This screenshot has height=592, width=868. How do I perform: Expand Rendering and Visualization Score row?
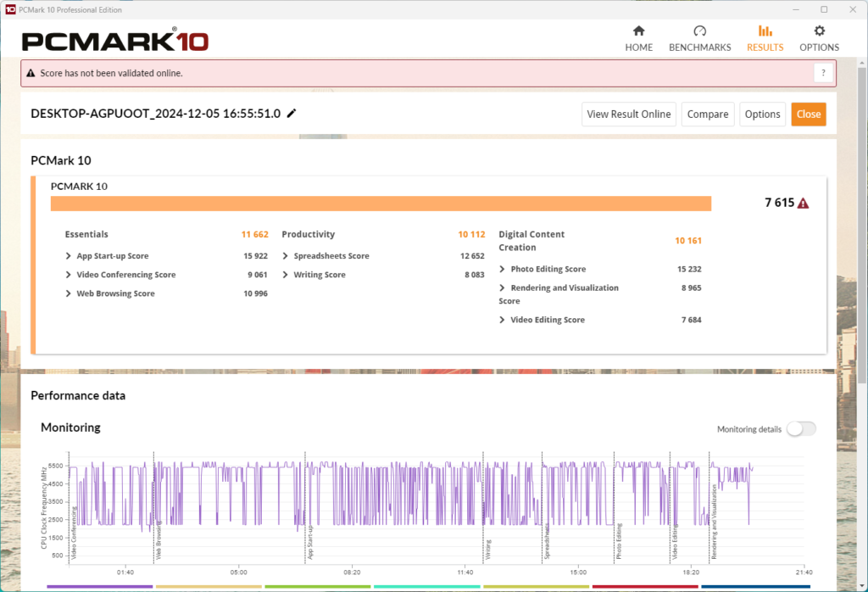[x=502, y=288]
